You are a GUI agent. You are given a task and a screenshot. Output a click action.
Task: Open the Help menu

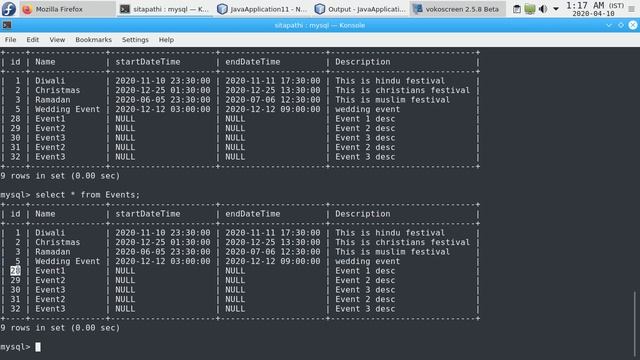point(166,40)
